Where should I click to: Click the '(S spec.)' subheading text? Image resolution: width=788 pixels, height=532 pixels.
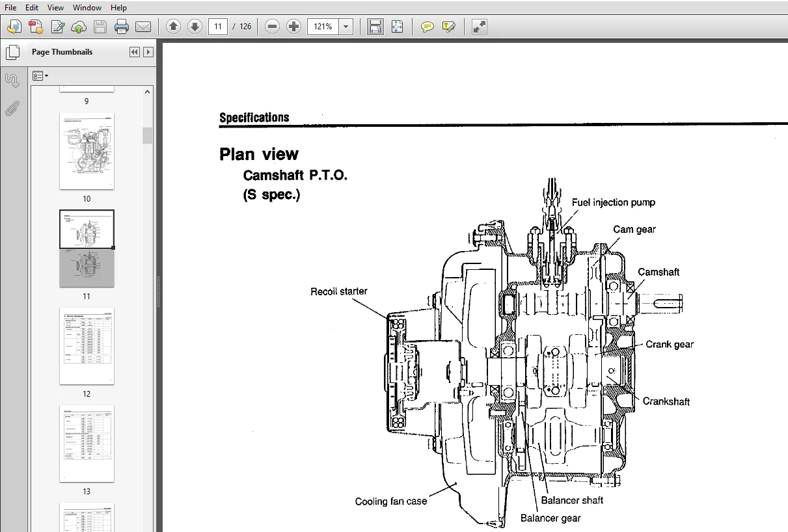271,195
